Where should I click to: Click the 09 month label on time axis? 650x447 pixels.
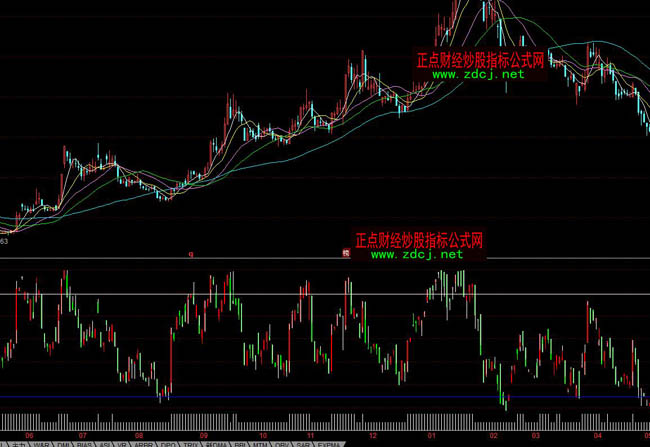[204, 436]
